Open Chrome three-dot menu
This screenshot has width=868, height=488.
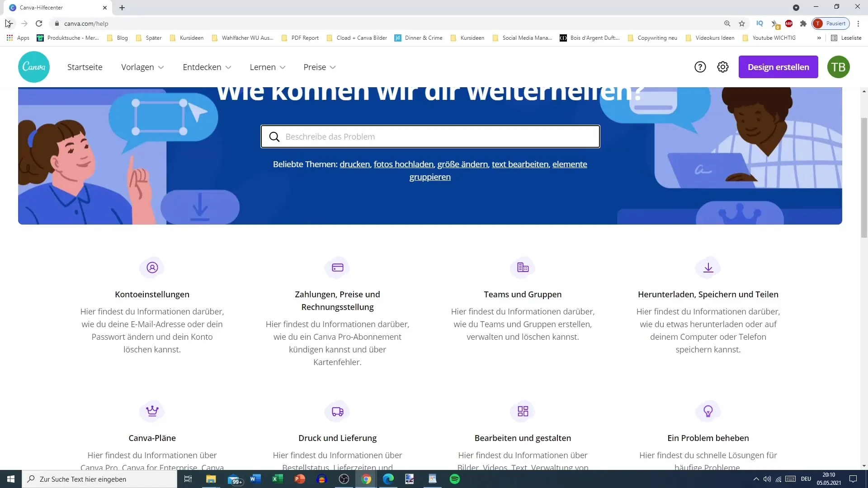[x=858, y=23]
